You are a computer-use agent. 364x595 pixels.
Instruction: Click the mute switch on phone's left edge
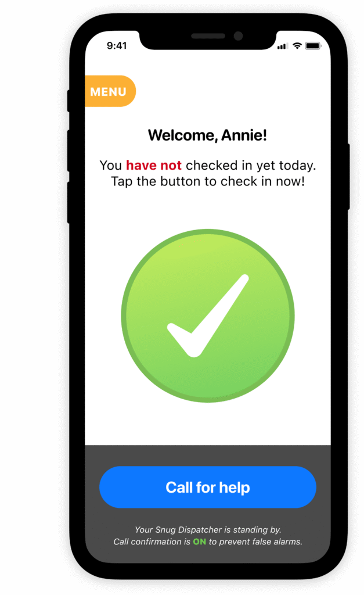click(x=69, y=101)
